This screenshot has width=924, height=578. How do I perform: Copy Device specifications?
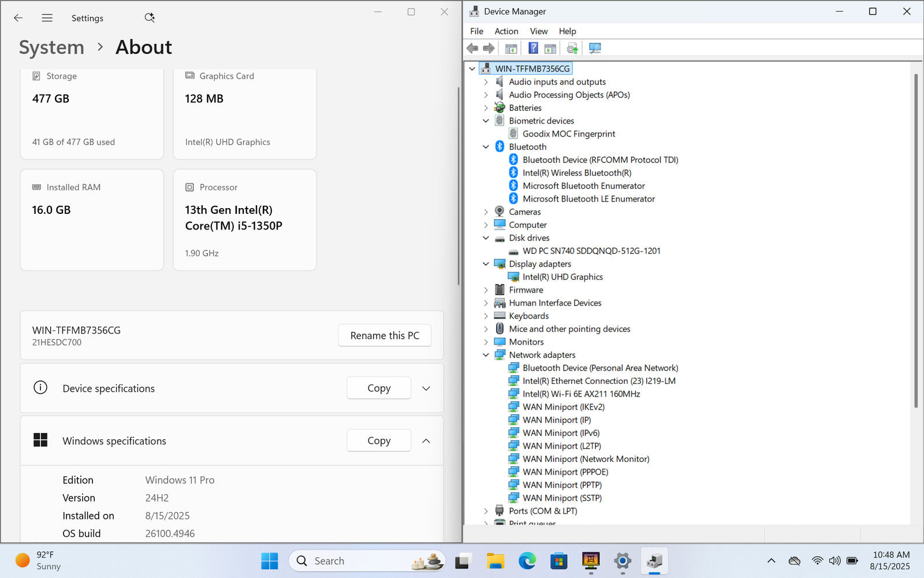coord(379,388)
